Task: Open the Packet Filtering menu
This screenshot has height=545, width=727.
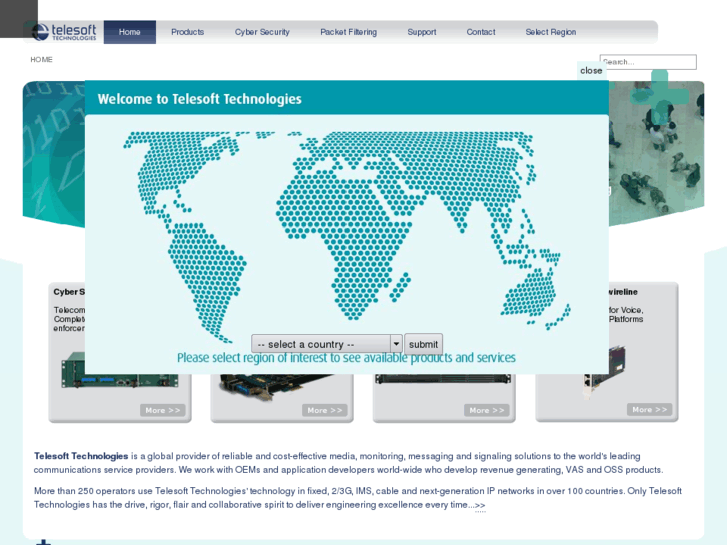Action: point(348,32)
